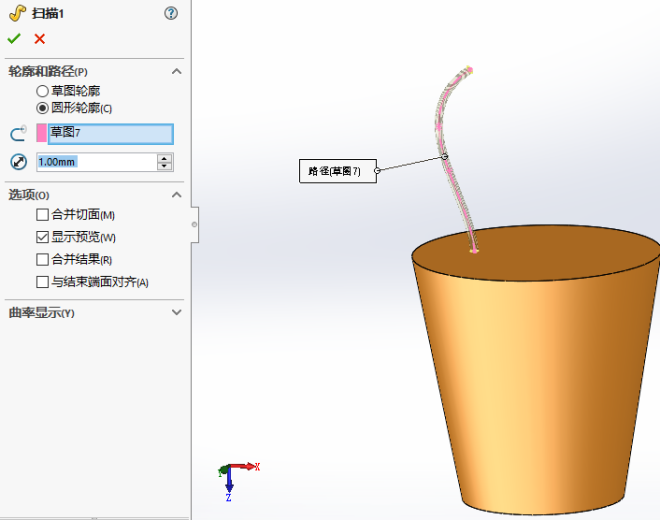Click the 1.00mm diameter input field

point(95,162)
